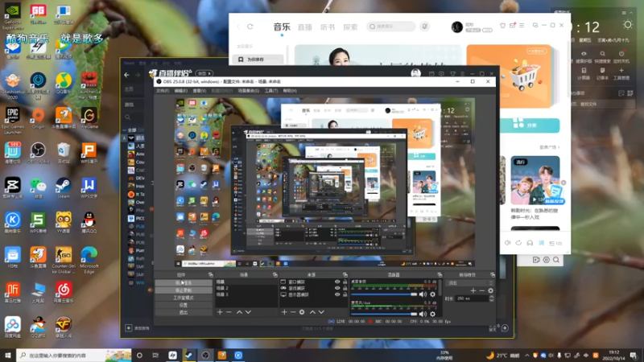
Task: Open OBS 设置 settings button
Action: [184, 305]
